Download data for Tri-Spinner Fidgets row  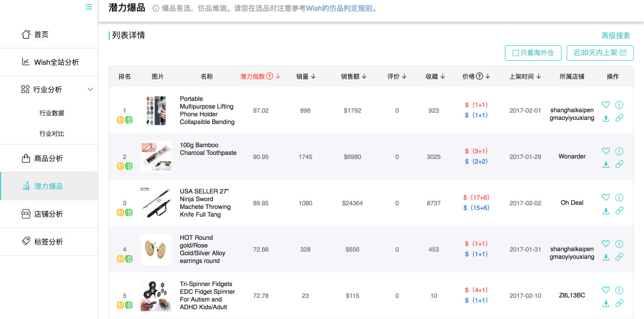tap(606, 304)
